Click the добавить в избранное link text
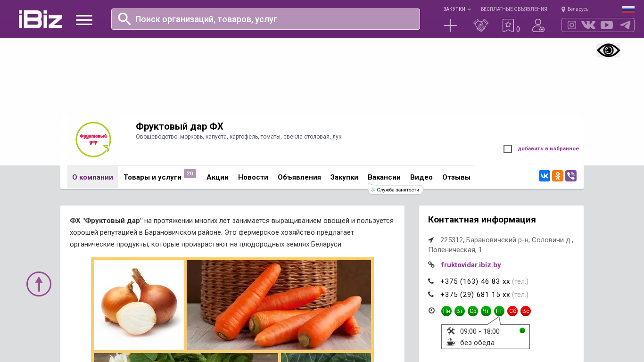The image size is (644, 362). [548, 148]
